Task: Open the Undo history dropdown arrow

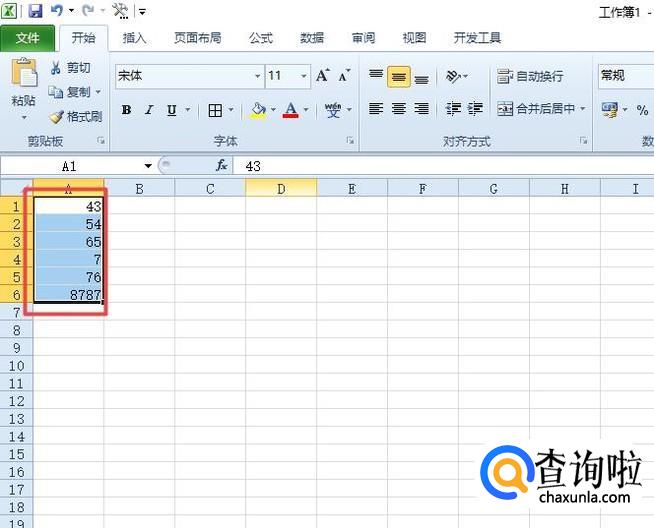Action: coord(71,11)
